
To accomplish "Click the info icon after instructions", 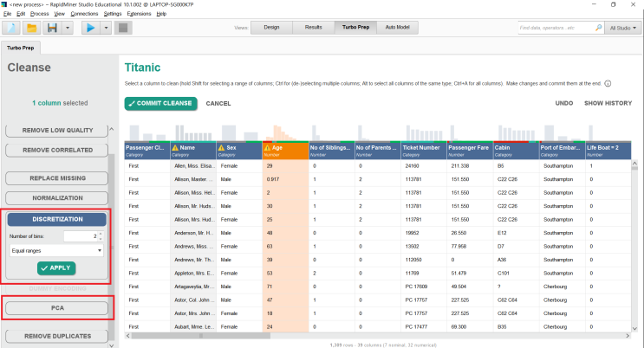I will point(608,83).
